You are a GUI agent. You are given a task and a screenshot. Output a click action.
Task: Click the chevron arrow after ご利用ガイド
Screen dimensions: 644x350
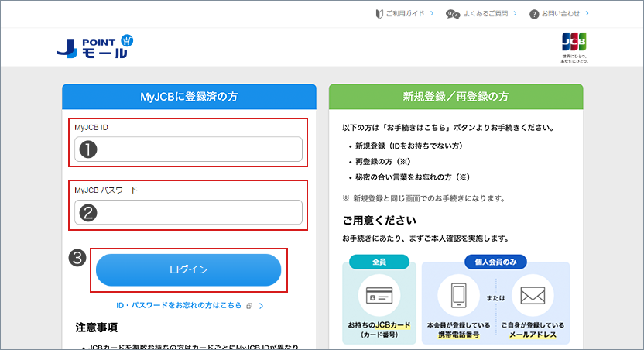(431, 14)
